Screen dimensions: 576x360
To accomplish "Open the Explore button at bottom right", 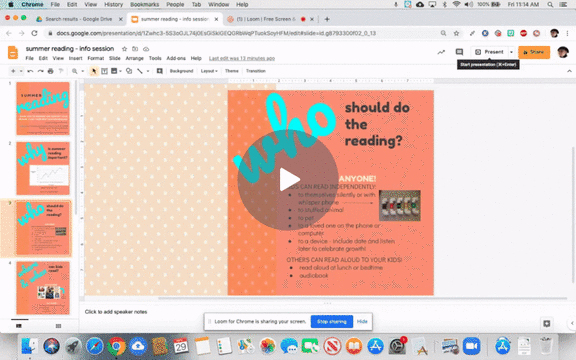I will (547, 323).
